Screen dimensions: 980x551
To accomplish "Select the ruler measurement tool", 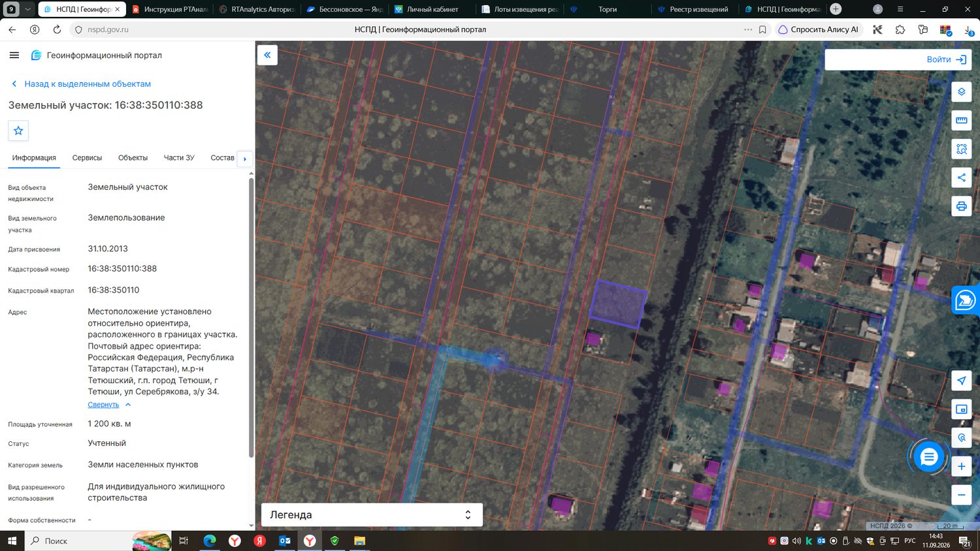I will 961,120.
